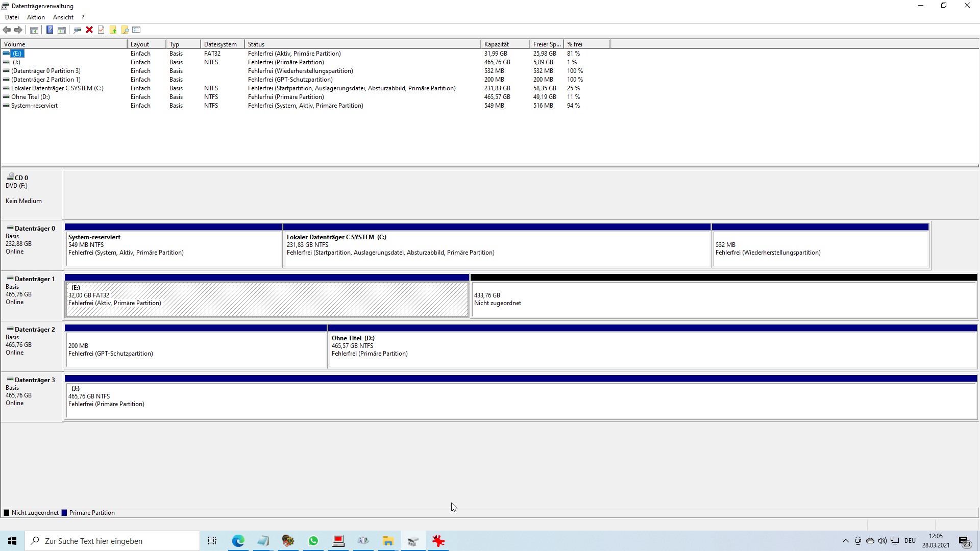The height and width of the screenshot is (551, 980).
Task: Click the folder search toolbar icon
Action: [125, 30]
